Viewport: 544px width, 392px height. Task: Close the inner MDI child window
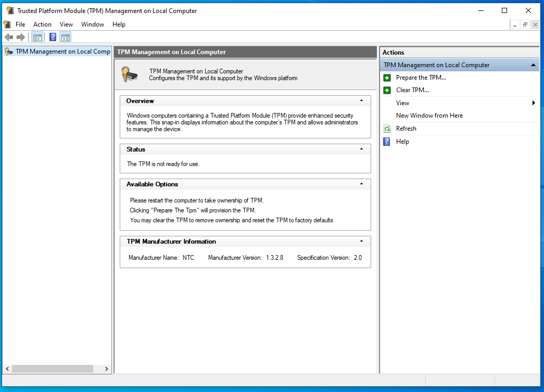(x=535, y=24)
